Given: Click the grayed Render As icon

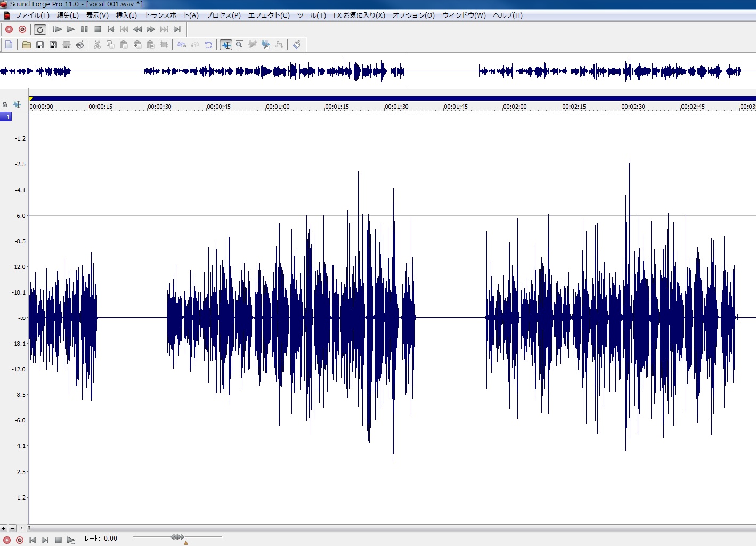Looking at the screenshot, I should click(67, 45).
